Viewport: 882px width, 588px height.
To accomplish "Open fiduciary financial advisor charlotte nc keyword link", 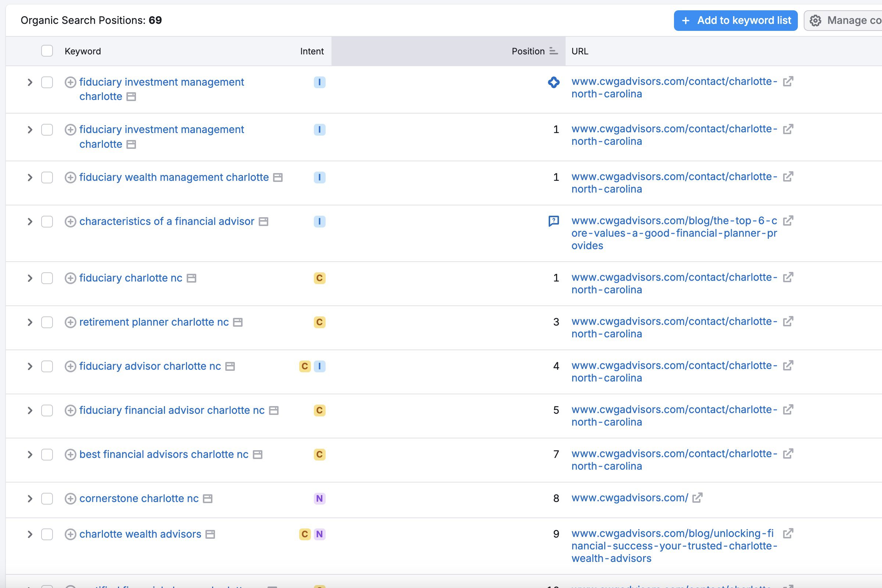I will coord(172,410).
